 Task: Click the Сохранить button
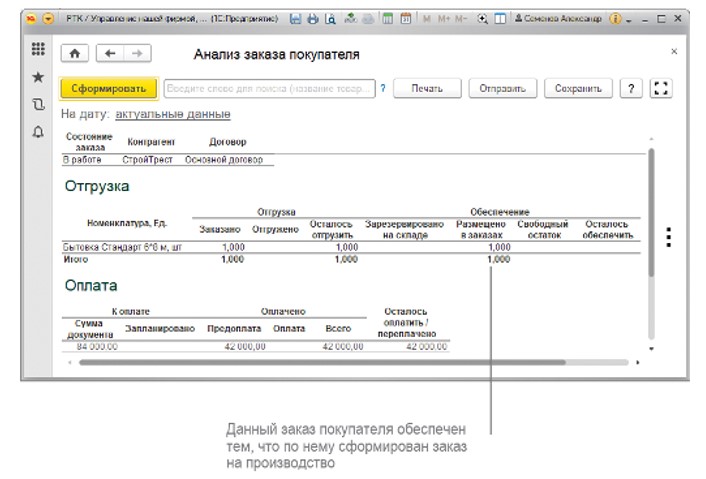(x=578, y=88)
